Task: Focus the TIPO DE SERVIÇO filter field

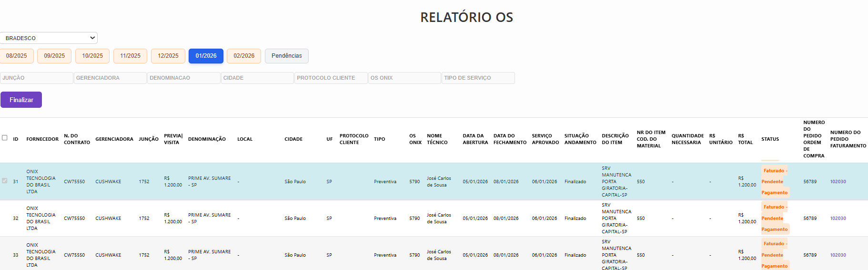Action: click(x=478, y=78)
